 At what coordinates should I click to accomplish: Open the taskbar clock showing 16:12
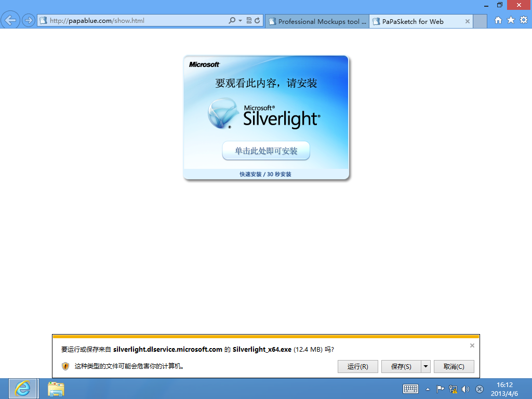[x=504, y=389]
